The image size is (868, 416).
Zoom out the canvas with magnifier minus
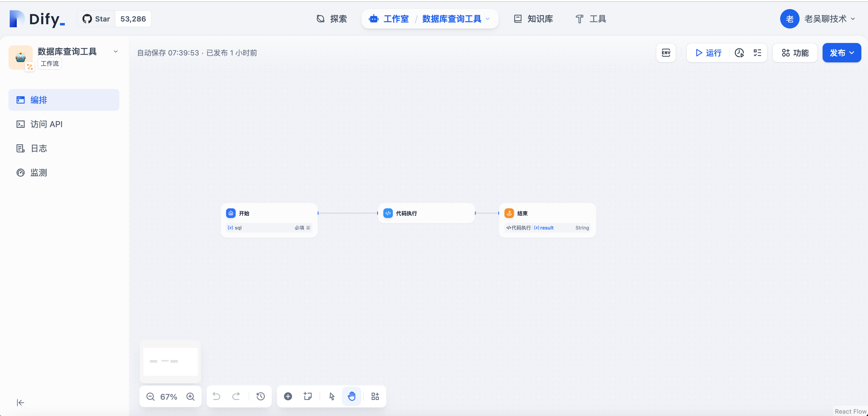point(150,396)
